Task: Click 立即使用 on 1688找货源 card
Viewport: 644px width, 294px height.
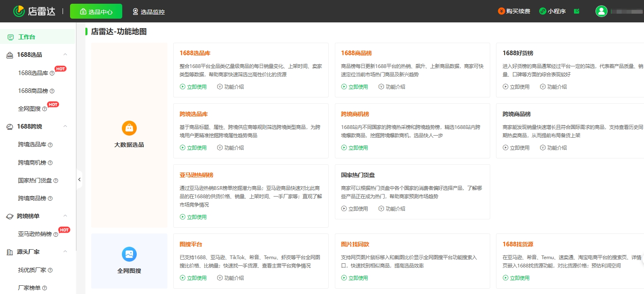Action: point(516,278)
